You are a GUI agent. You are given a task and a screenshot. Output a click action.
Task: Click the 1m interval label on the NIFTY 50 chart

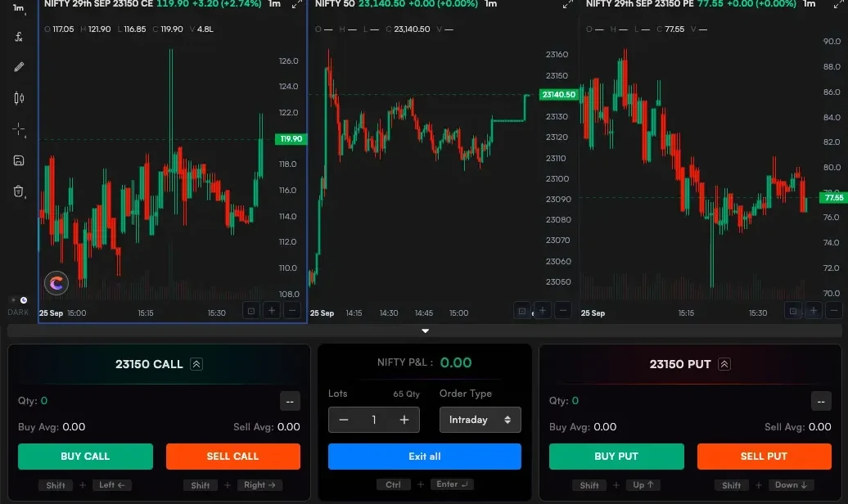click(x=491, y=4)
